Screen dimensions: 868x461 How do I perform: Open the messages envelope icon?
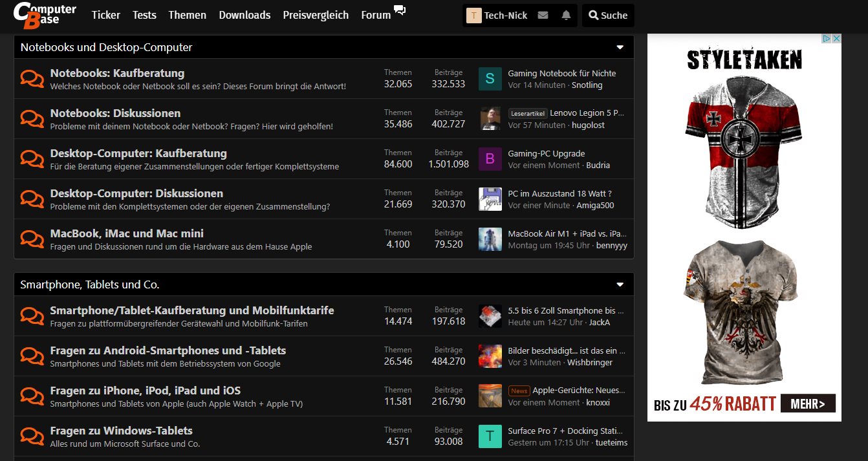click(x=543, y=16)
